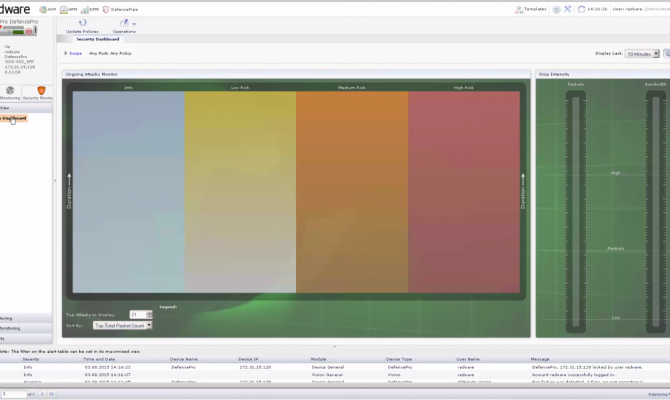
Task: Switch to the Security Dashboard tab
Action: coord(97,39)
